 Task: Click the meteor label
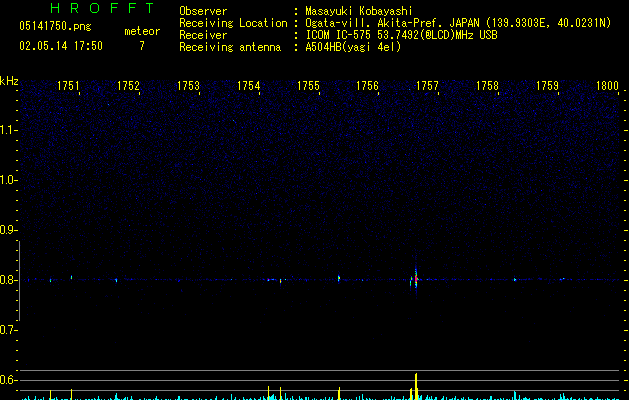pyautogui.click(x=142, y=31)
